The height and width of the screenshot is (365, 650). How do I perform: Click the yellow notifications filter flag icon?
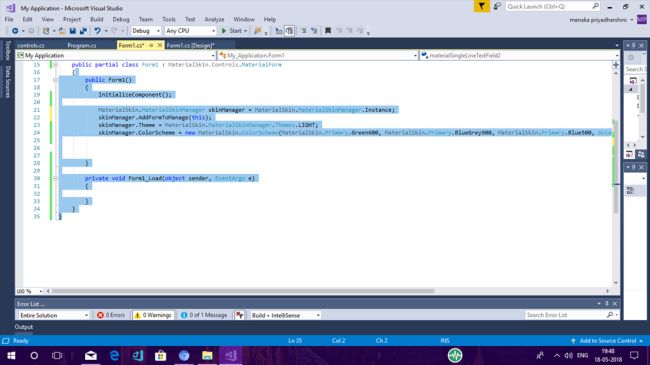coord(482,6)
